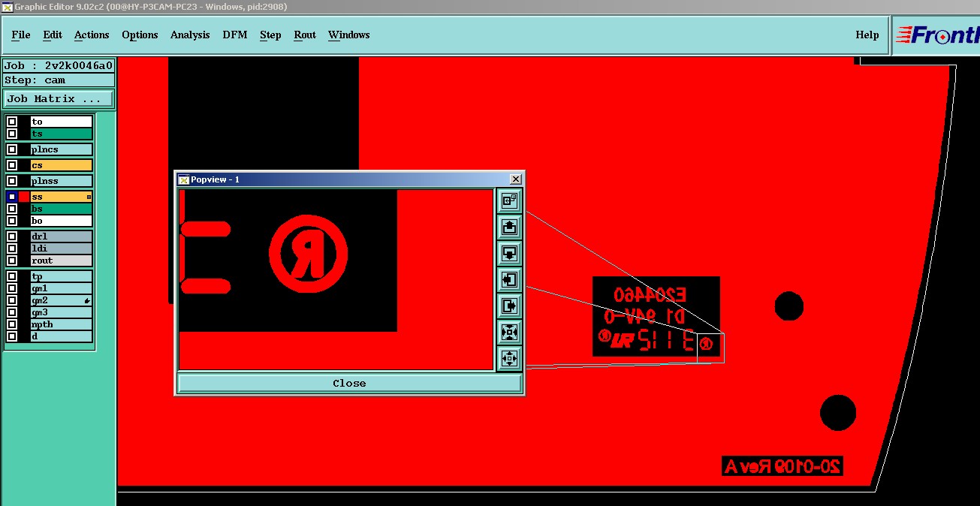Pan the Popview up using the up-arrow icon
The image size is (980, 506).
point(509,227)
